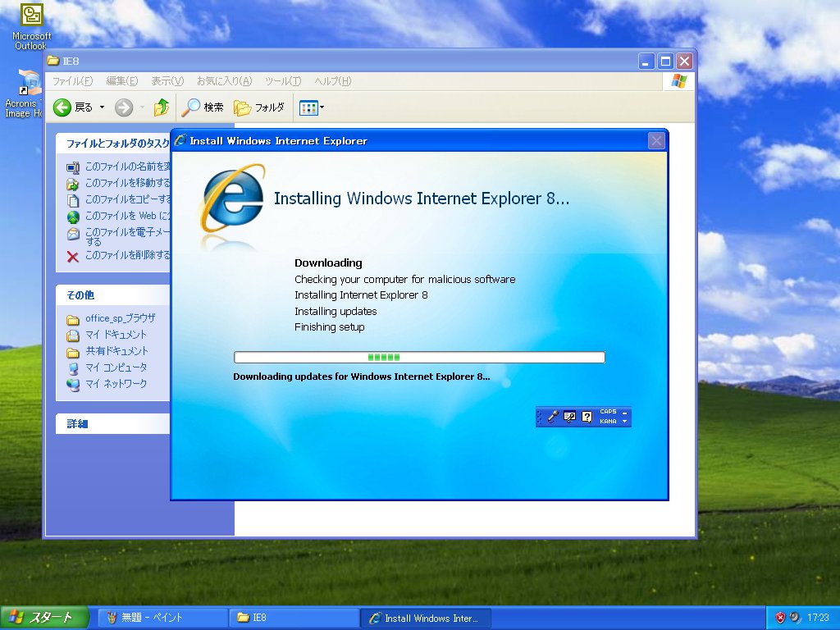Click the 'Installing updates' step text
Image resolution: width=840 pixels, height=630 pixels.
pyautogui.click(x=336, y=311)
